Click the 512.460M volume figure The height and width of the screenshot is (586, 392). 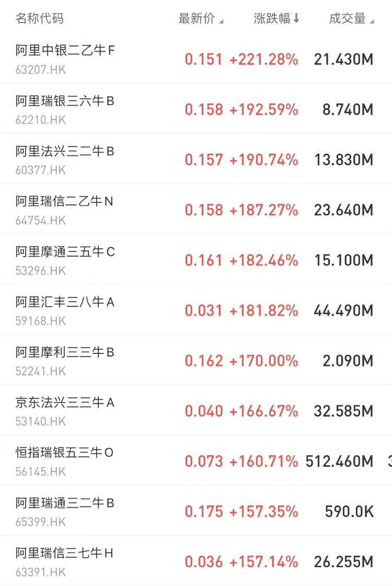click(340, 462)
